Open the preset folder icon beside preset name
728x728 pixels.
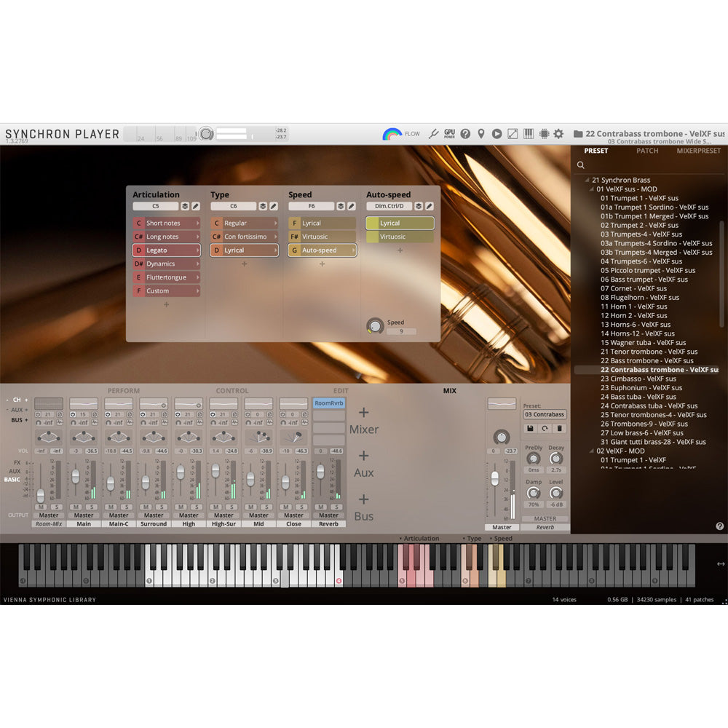[578, 134]
